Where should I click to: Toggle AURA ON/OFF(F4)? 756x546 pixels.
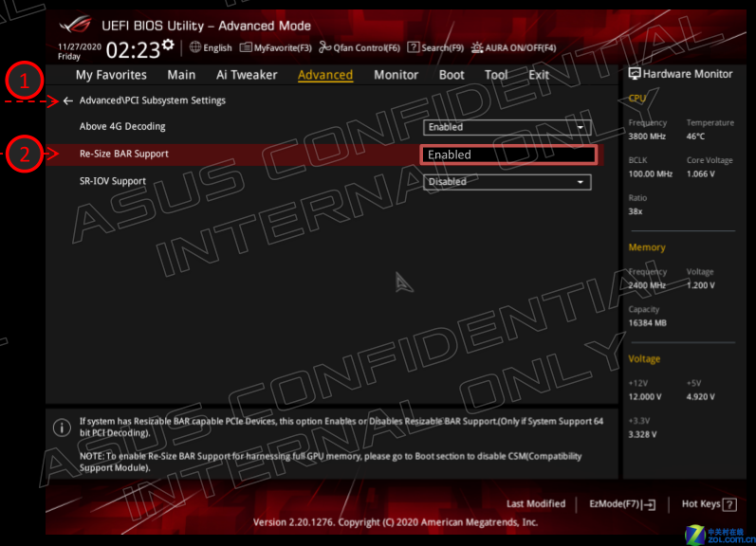click(x=520, y=48)
